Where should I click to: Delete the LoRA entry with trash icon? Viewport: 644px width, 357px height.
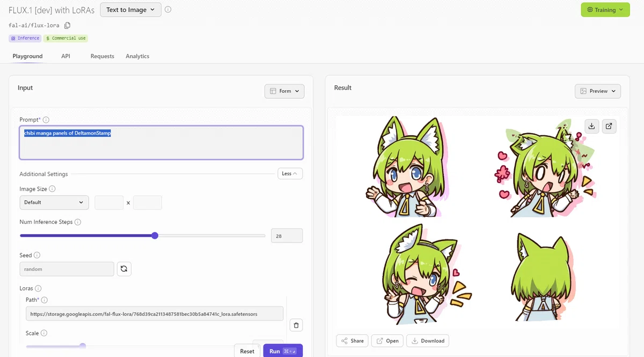pyautogui.click(x=296, y=325)
